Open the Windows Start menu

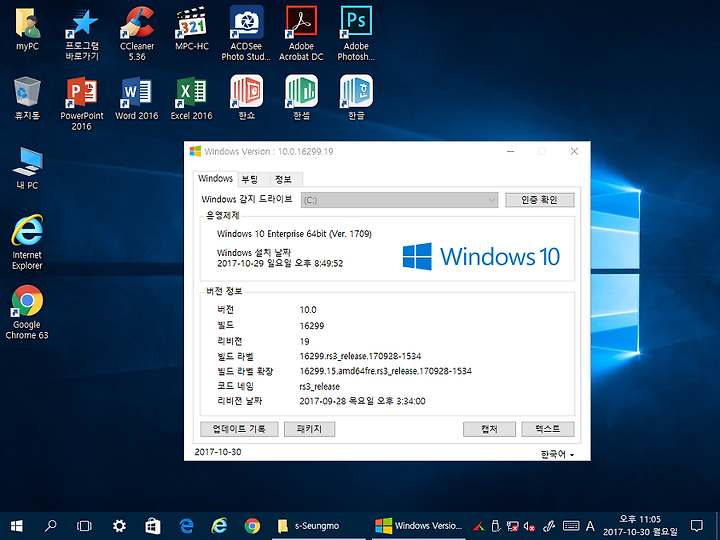[17, 526]
